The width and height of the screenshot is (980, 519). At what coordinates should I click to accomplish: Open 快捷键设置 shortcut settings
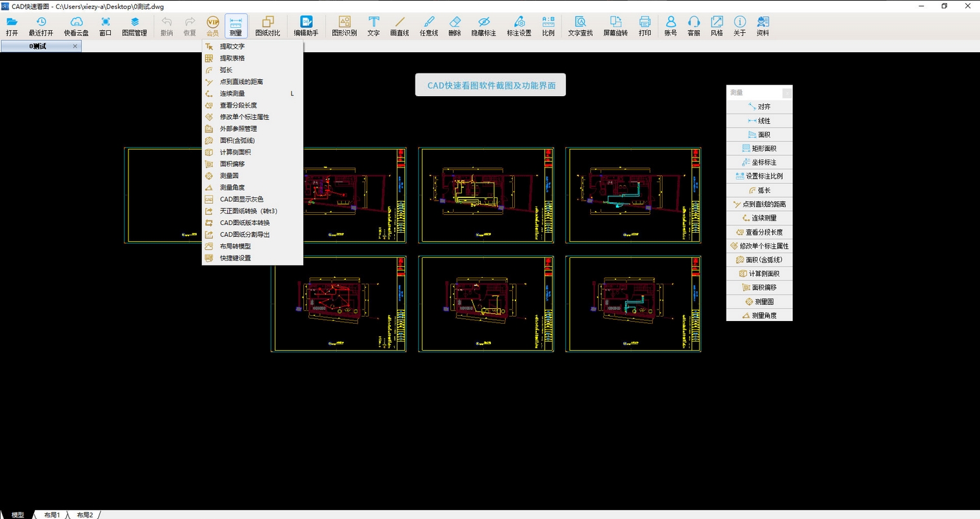(252, 258)
